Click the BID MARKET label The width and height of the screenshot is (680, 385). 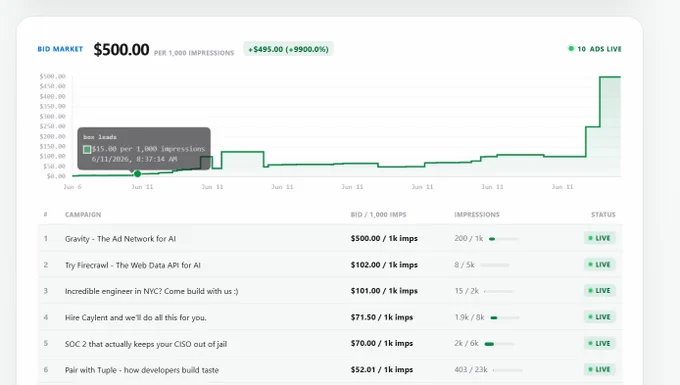[x=60, y=49]
